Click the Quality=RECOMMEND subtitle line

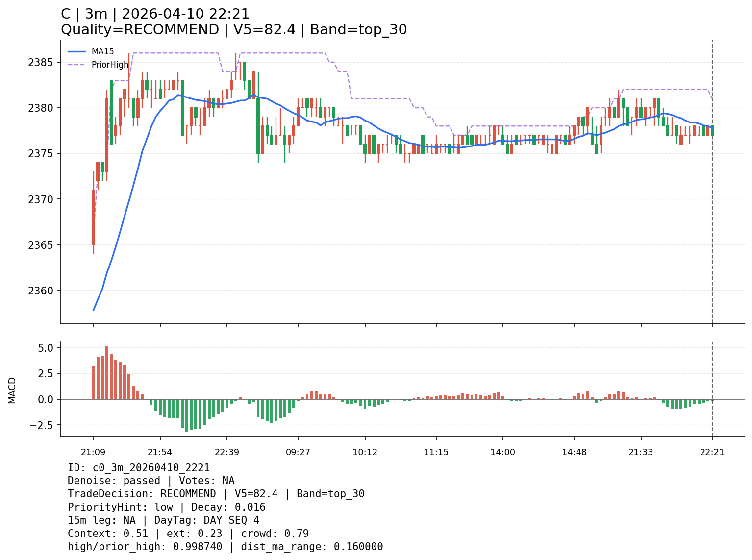(x=233, y=30)
